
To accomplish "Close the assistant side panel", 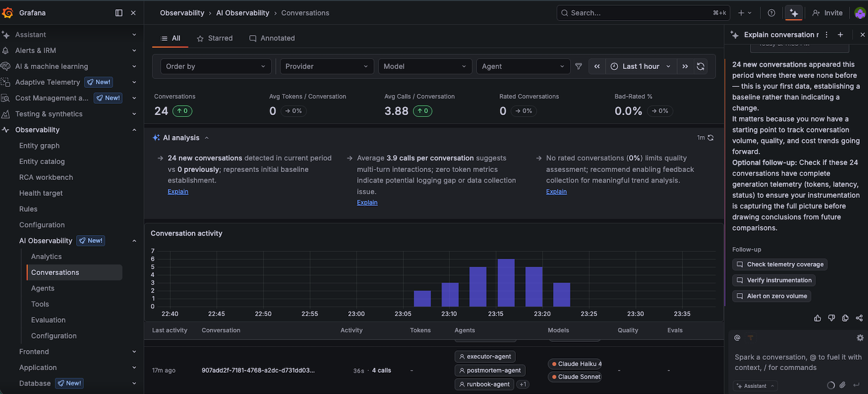I will (x=862, y=35).
